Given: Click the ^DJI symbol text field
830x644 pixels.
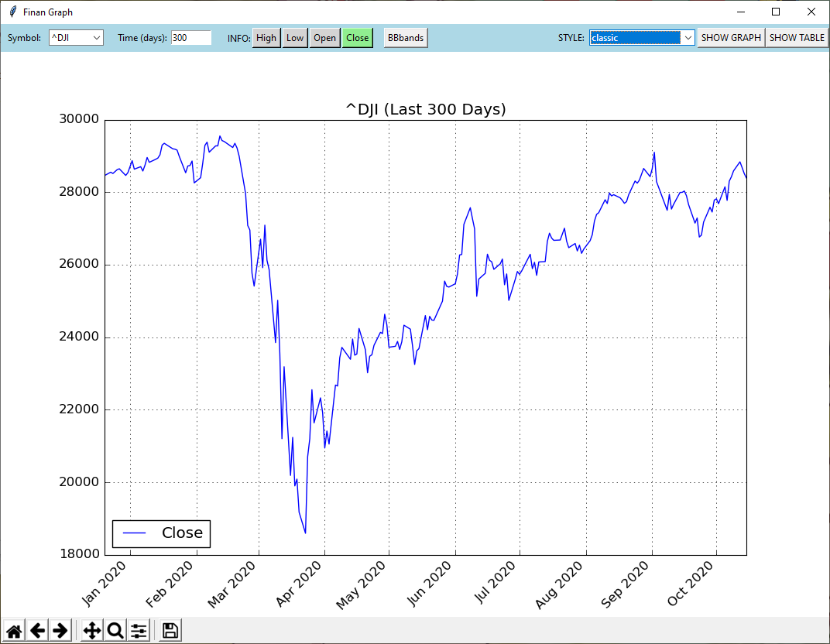Looking at the screenshot, I should pyautogui.click(x=70, y=38).
